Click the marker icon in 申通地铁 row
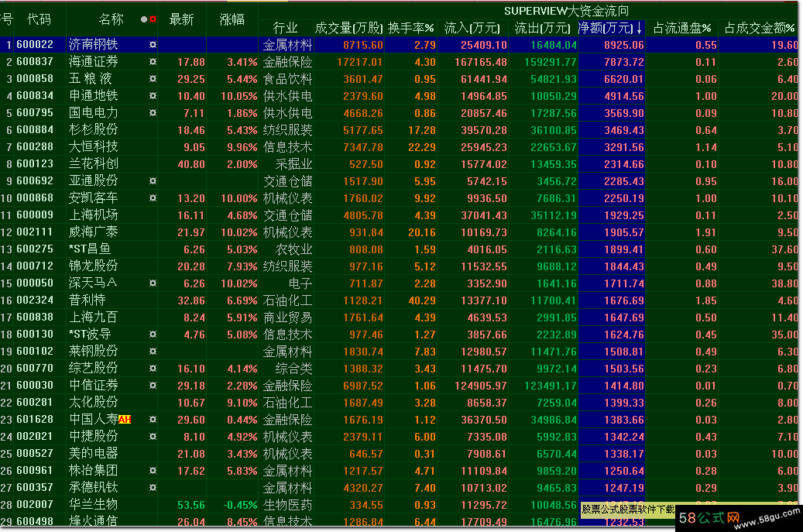Screen dimensions: 803x532 tap(153, 96)
